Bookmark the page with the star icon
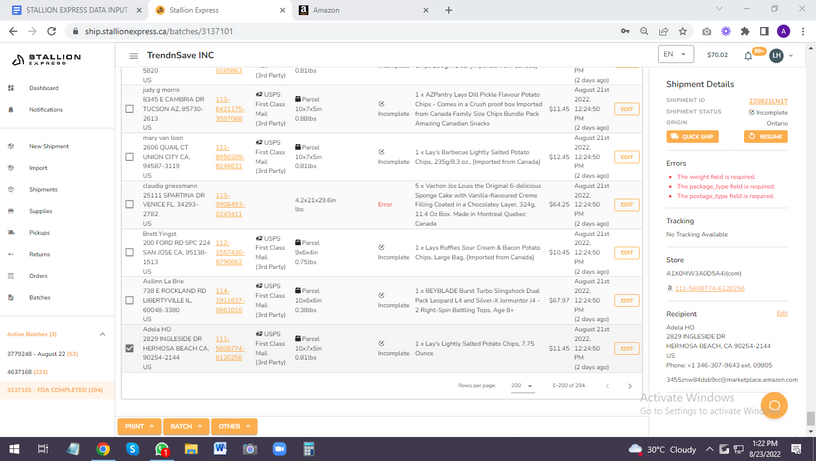Viewport: 816px width, 461px height. (683, 31)
